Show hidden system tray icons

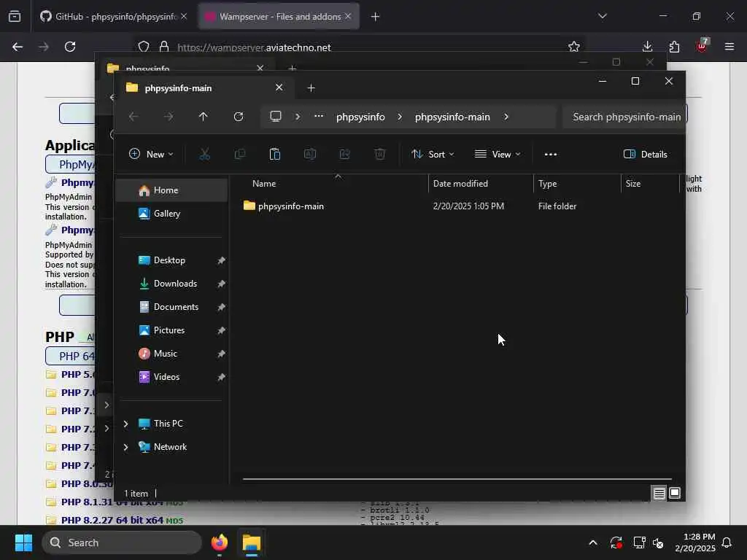[x=593, y=542]
